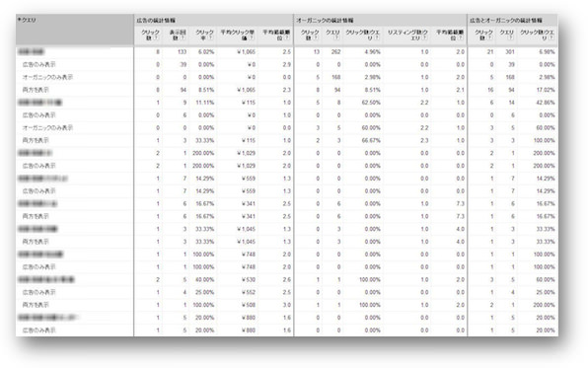Click the organic value 66.67%
Image resolution: width=588 pixels, height=368 pixels.
click(371, 141)
